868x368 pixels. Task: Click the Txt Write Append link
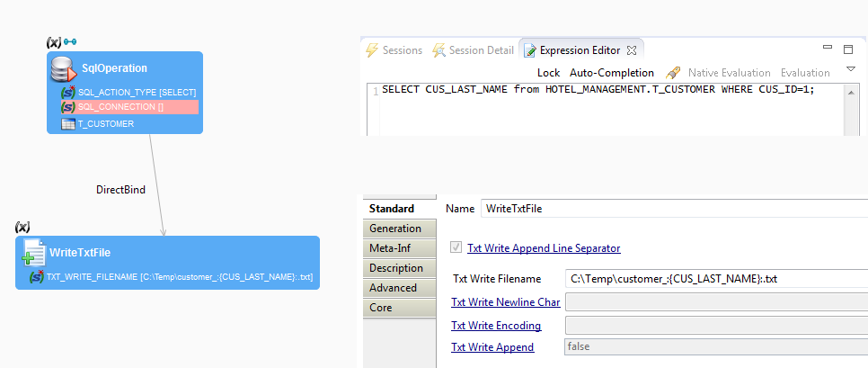click(492, 347)
